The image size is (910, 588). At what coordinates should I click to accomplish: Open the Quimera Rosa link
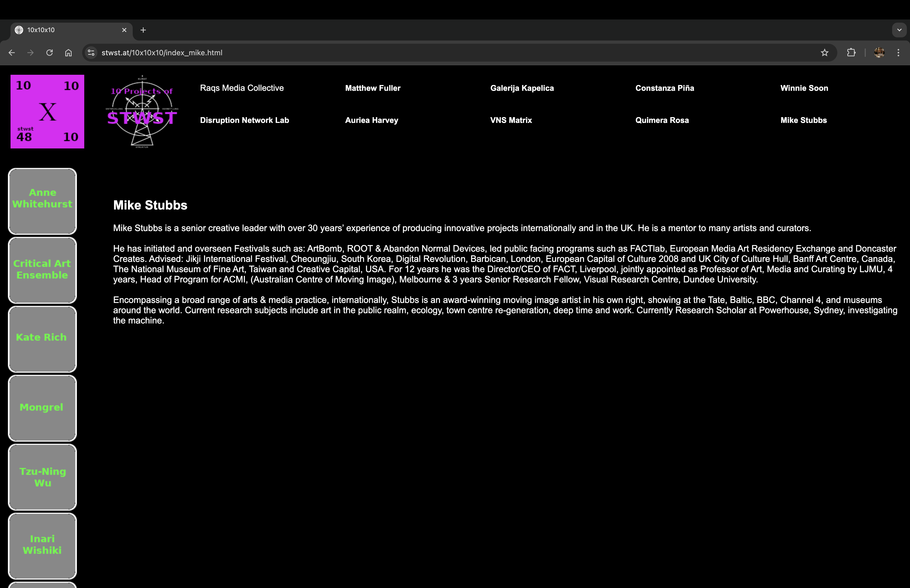coord(662,120)
